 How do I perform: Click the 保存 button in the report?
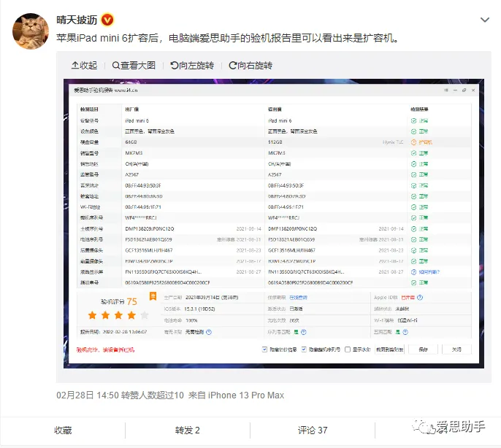tap(424, 349)
